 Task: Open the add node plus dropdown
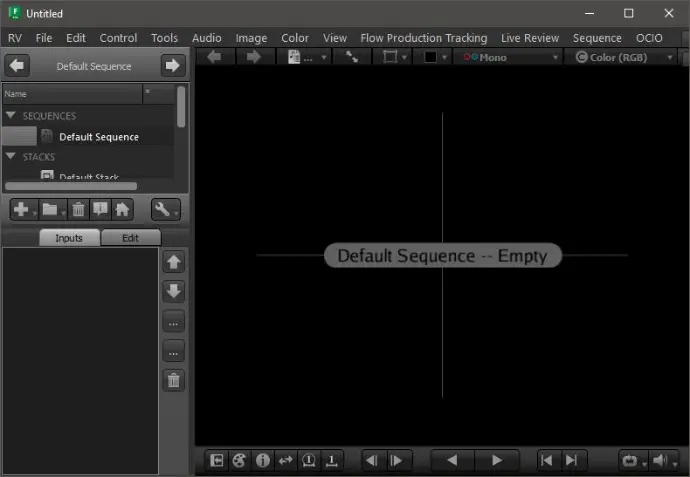(x=23, y=210)
